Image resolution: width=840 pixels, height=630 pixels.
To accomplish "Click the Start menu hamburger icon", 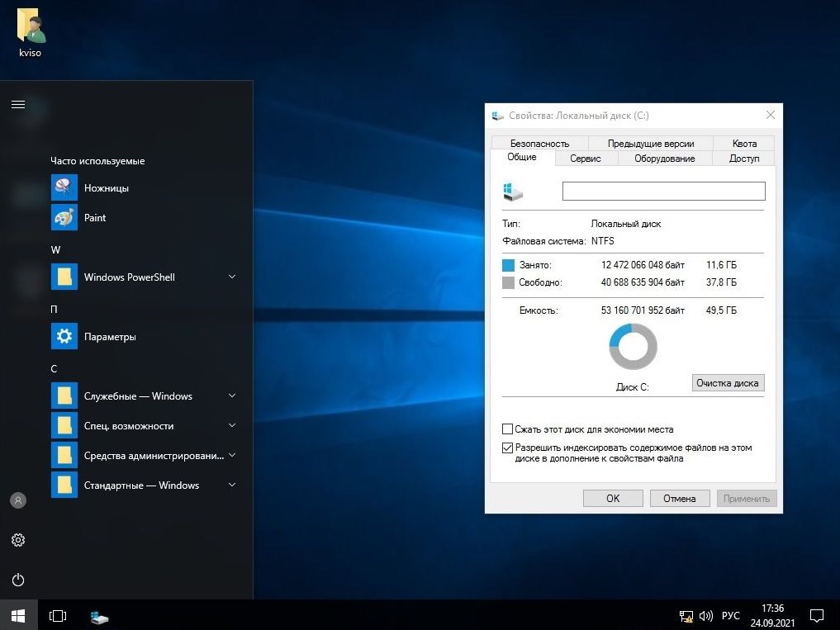I will (x=18, y=105).
